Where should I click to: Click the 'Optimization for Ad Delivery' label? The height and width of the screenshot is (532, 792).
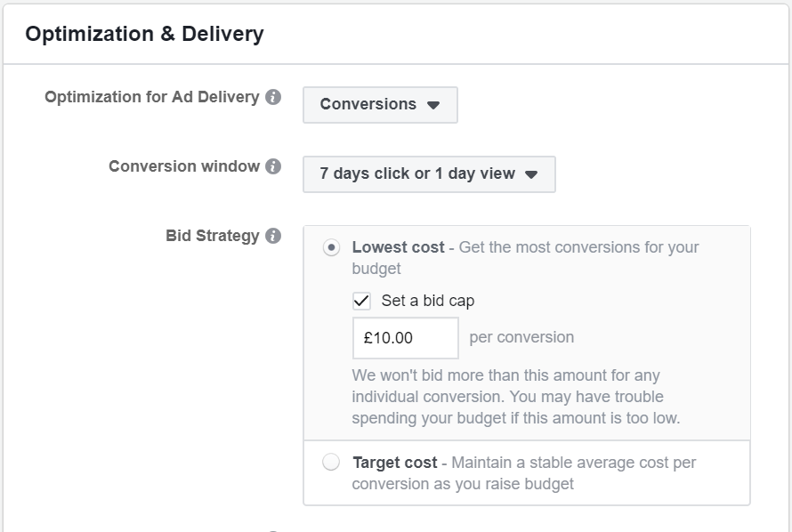tap(151, 97)
